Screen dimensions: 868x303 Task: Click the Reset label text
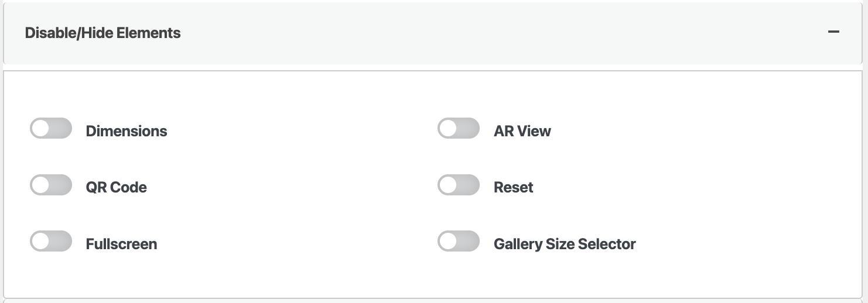pyautogui.click(x=513, y=187)
